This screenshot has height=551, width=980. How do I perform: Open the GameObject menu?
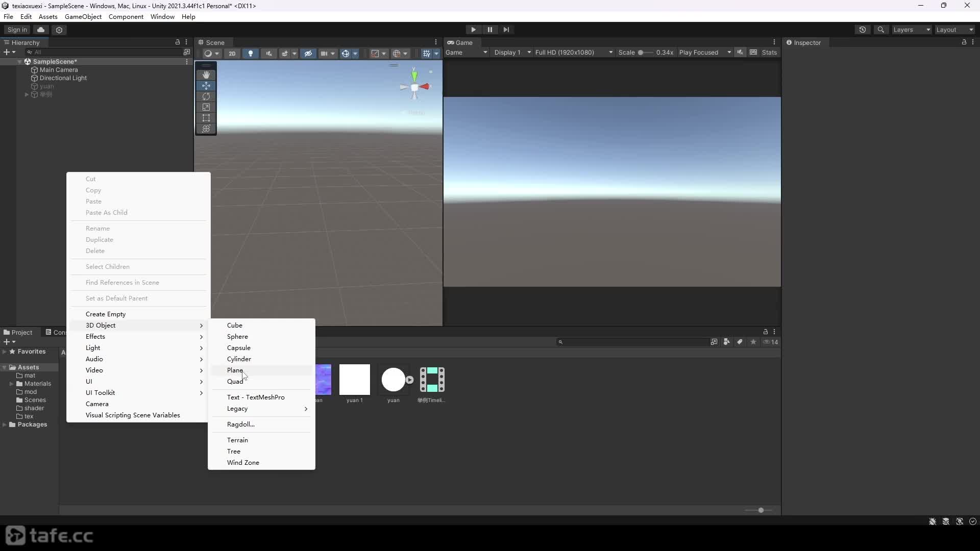(x=83, y=17)
